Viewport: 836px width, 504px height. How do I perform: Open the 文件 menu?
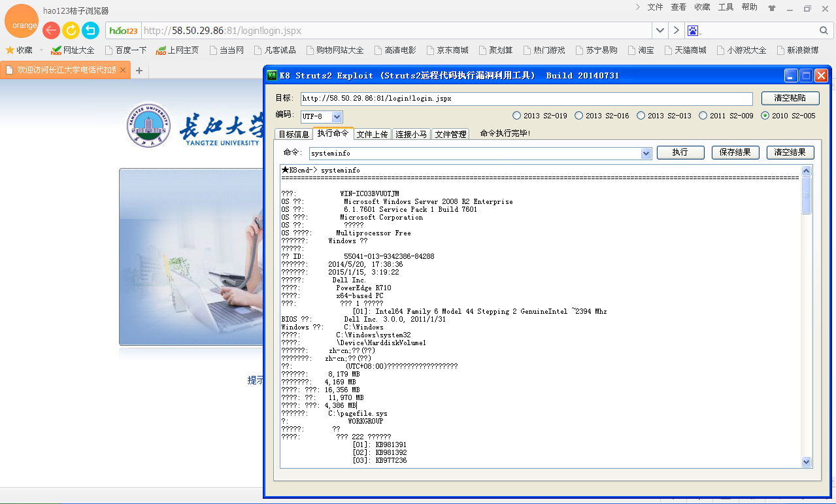coord(655,7)
